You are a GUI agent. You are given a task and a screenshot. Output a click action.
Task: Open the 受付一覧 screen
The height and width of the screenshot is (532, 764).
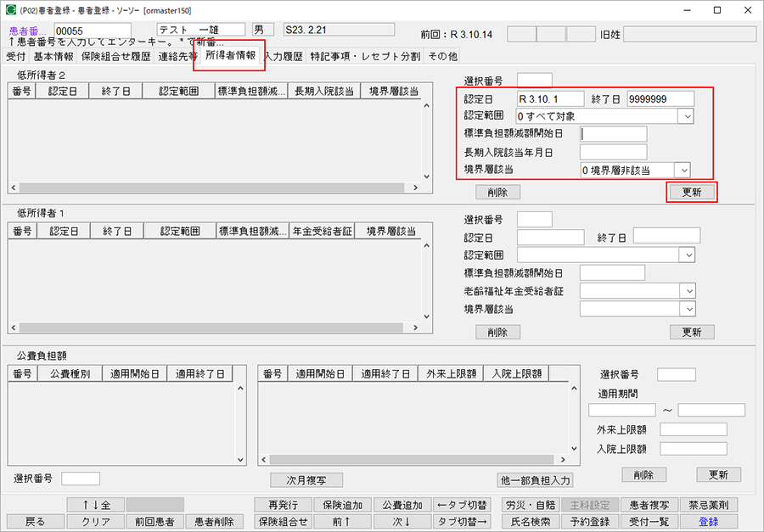pyautogui.click(x=649, y=521)
